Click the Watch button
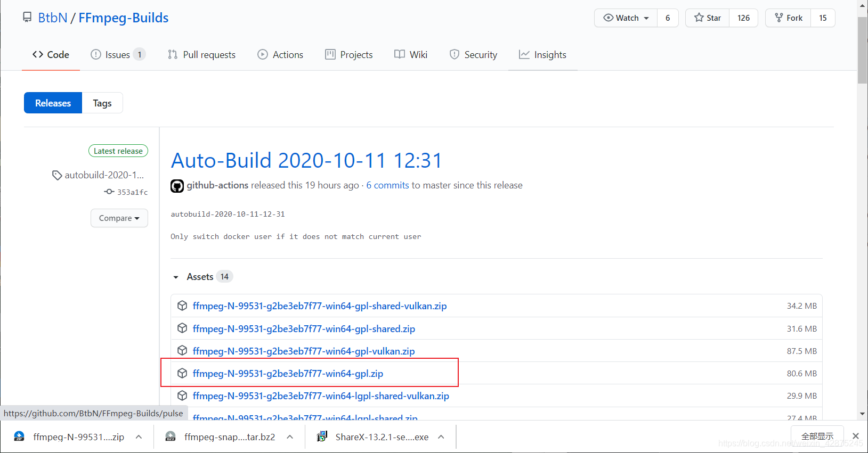 [x=626, y=18]
